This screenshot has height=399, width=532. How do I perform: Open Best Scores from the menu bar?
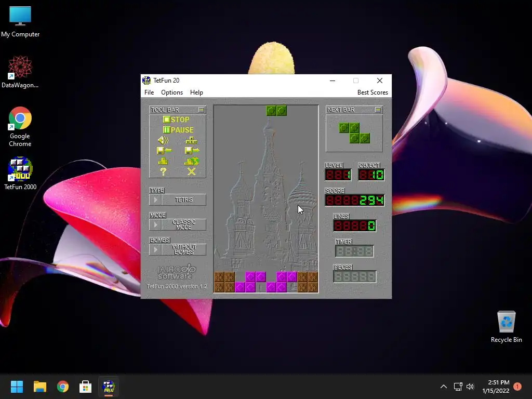[x=373, y=92]
